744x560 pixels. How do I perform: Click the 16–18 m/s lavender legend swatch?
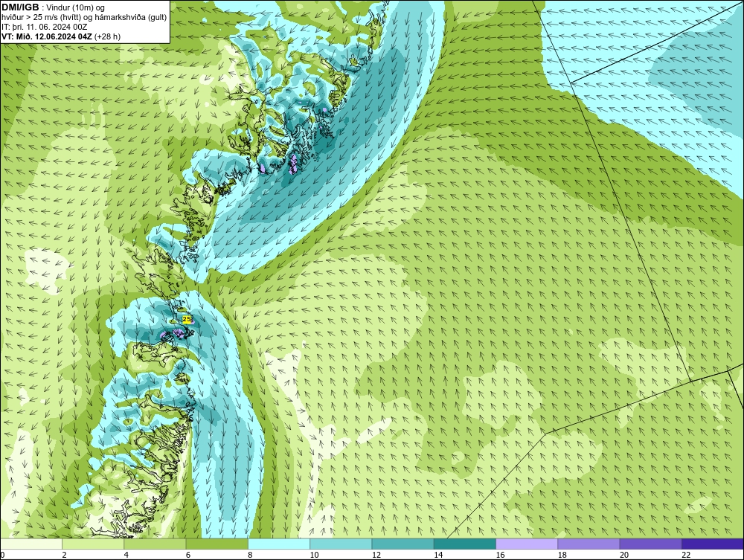pos(527,544)
